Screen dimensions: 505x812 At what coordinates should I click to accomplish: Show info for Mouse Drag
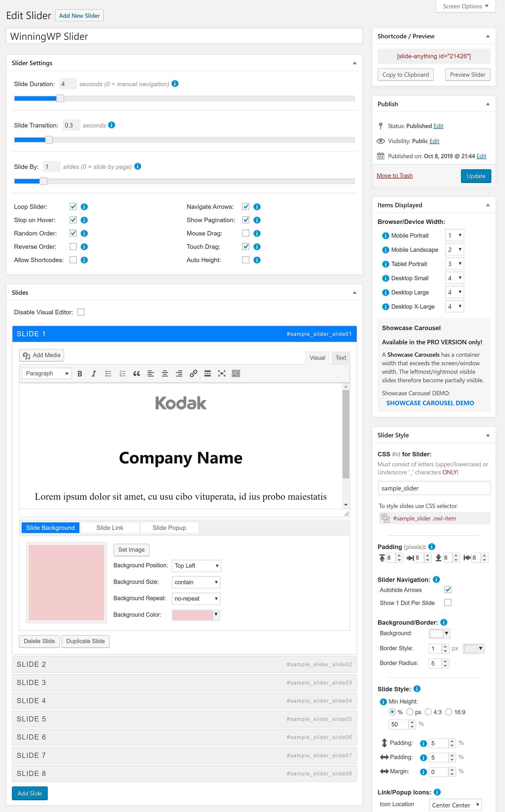[x=257, y=234]
